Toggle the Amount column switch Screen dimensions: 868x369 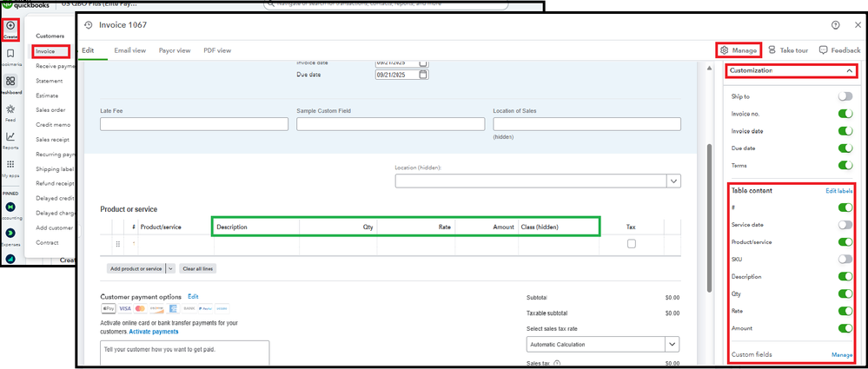coord(845,328)
